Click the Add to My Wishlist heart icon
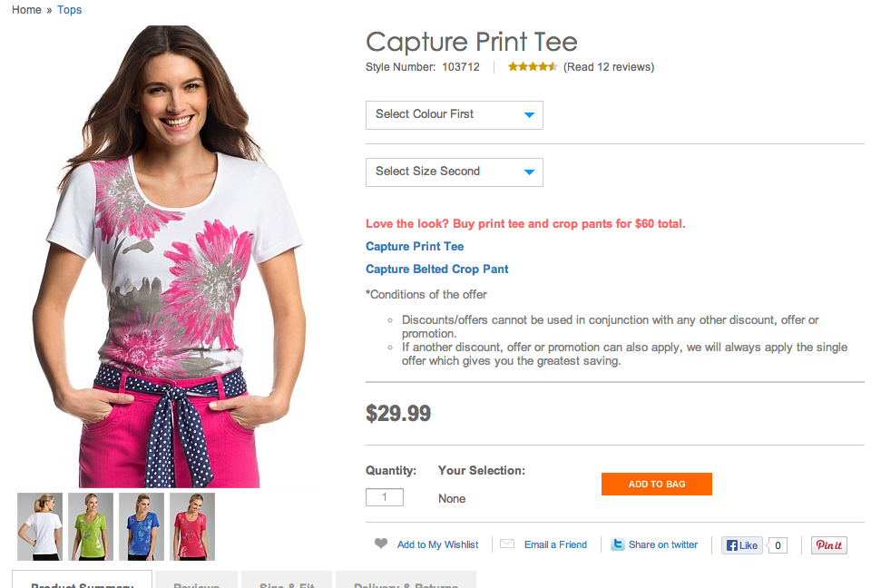This screenshot has width=871, height=588. click(380, 544)
